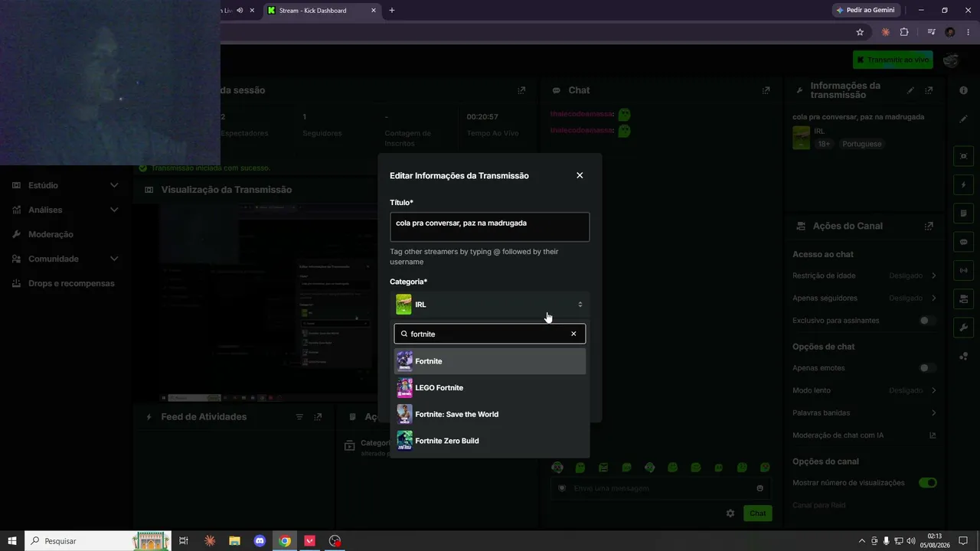Choose Fortnite: Save the World category
980x551 pixels.
tap(489, 414)
